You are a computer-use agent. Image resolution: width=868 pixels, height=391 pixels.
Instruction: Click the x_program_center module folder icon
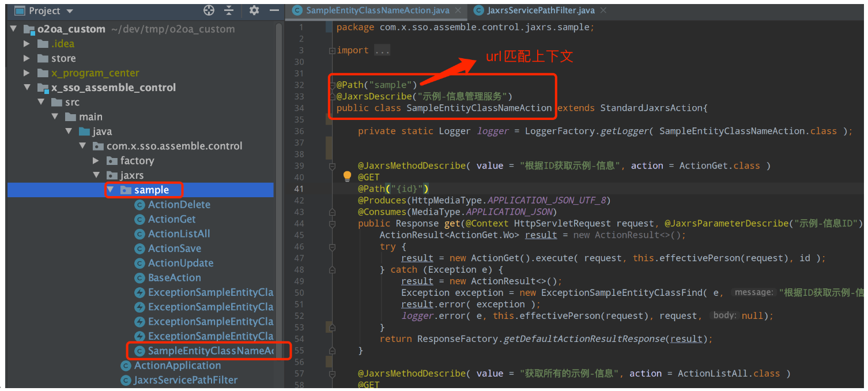pos(43,73)
